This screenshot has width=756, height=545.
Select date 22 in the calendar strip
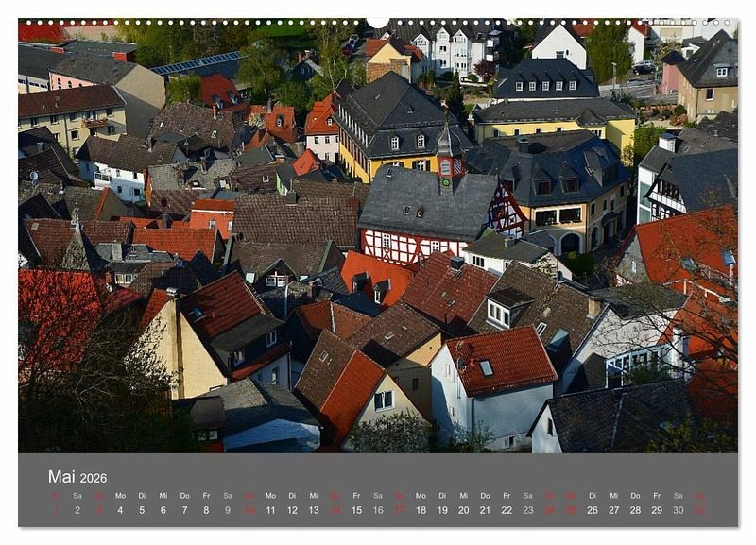pos(507,510)
